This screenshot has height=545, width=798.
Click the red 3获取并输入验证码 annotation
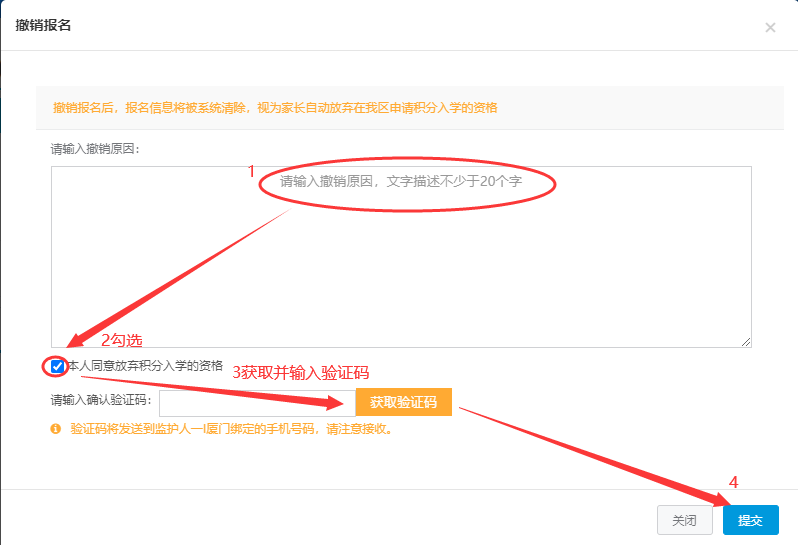click(300, 373)
